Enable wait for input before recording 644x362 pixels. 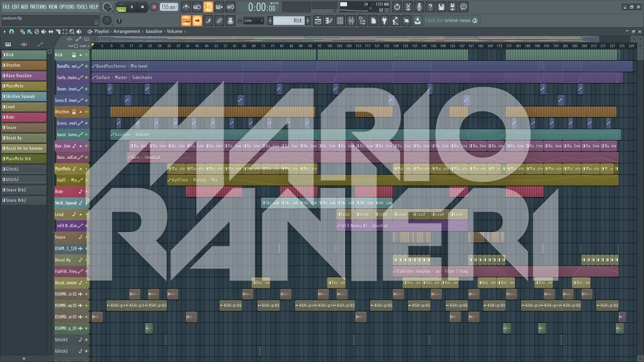[x=197, y=7]
